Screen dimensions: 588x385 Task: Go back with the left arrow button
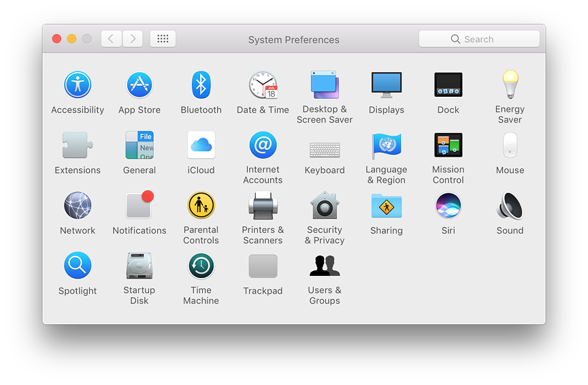tap(112, 39)
